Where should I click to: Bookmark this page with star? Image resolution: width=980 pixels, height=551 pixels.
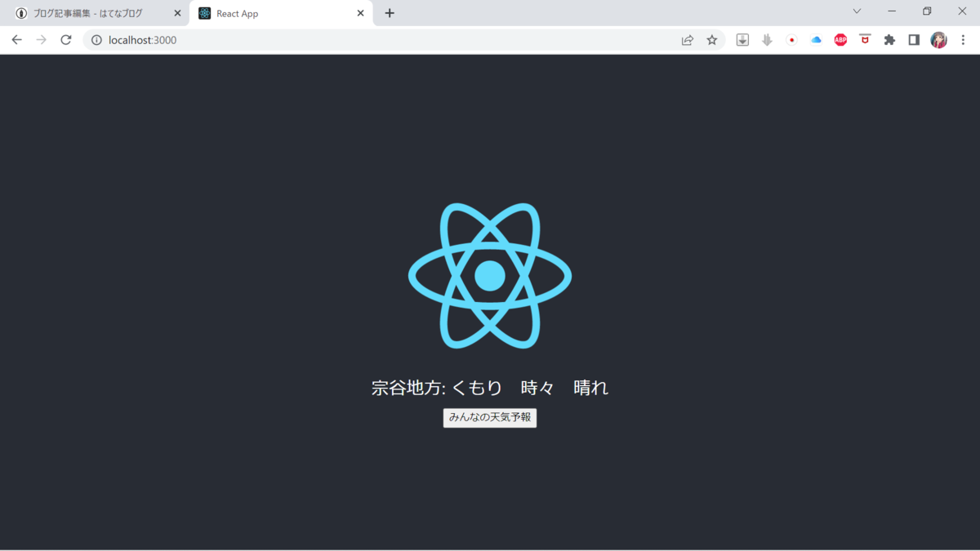(x=712, y=40)
